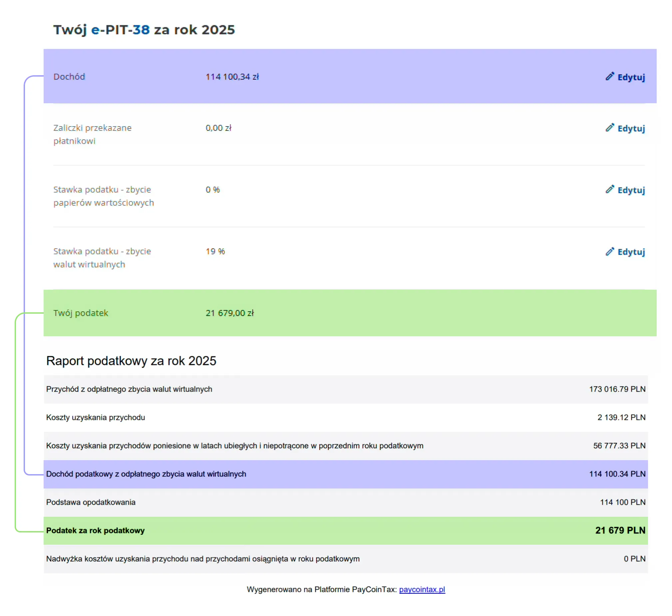Click the Podstawa opodatkowania row

(346, 502)
